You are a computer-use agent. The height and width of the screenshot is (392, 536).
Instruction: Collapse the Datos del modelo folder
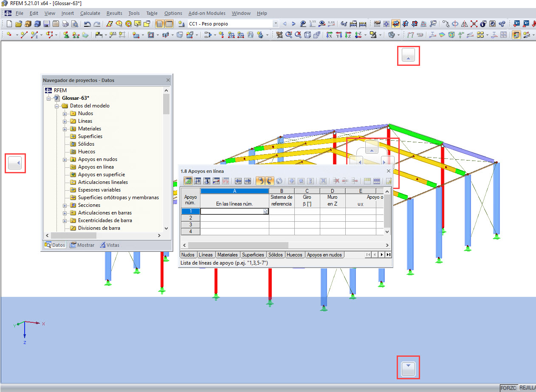57,106
